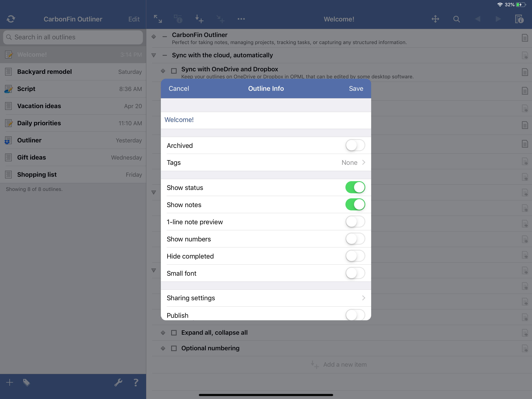This screenshot has height=399, width=532.
Task: Collapse the Sync with the cloud triangle
Action: point(154,55)
